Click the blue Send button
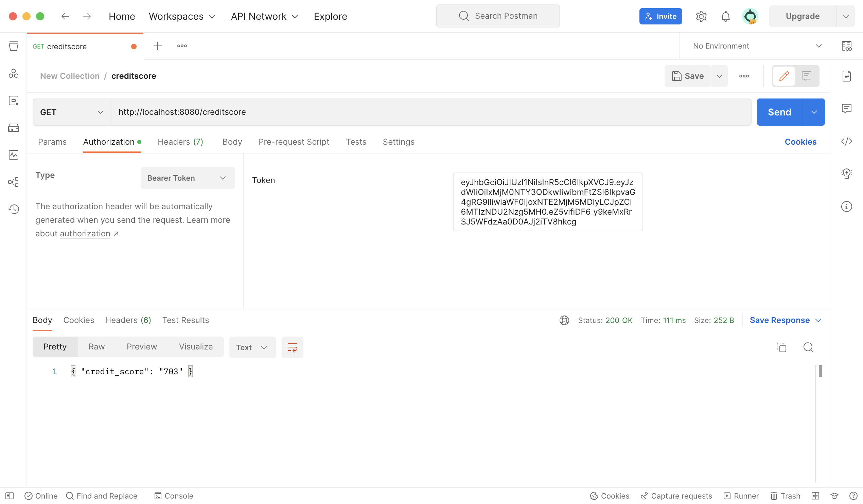The height and width of the screenshot is (504, 863). click(x=779, y=112)
